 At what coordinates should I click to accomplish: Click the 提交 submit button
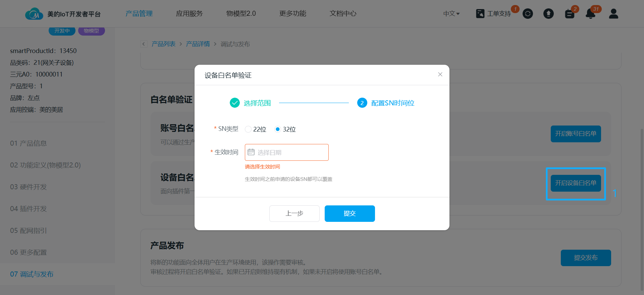click(x=350, y=213)
